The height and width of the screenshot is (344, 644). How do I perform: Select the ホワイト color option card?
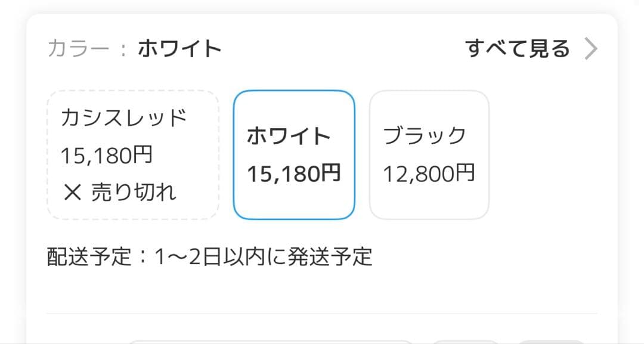pos(294,155)
